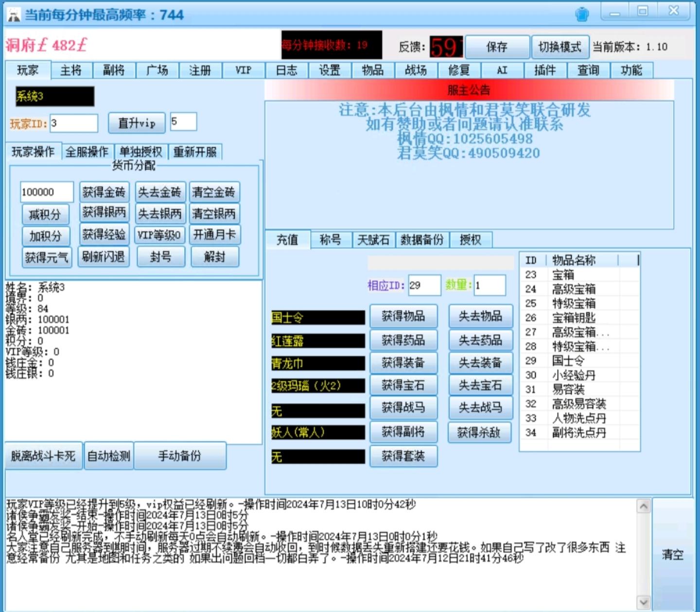This screenshot has height=612, width=700.
Task: Click the 切换模式 button
Action: [x=560, y=47]
